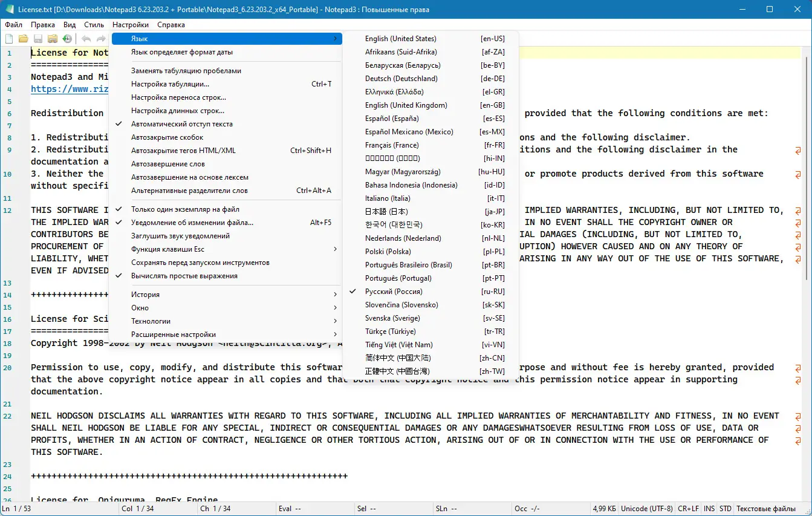This screenshot has width=812, height=516.
Task: Open the "Справка" menu
Action: coord(171,25)
